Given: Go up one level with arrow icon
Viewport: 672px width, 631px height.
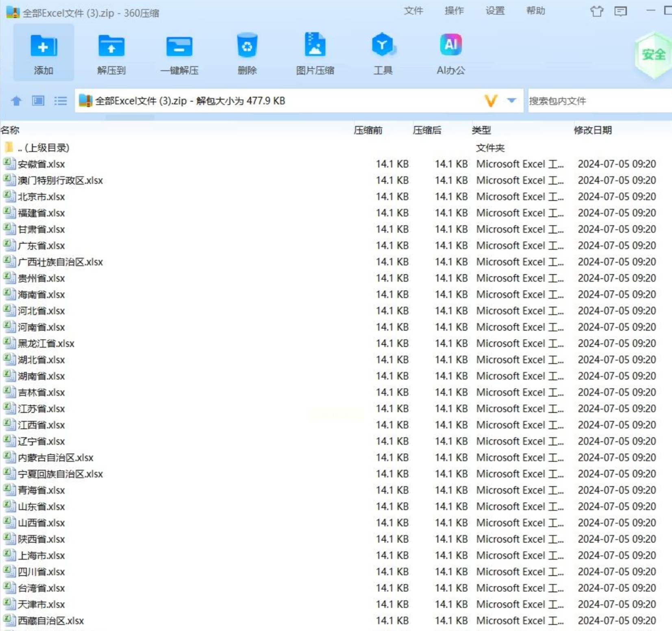Looking at the screenshot, I should (16, 100).
